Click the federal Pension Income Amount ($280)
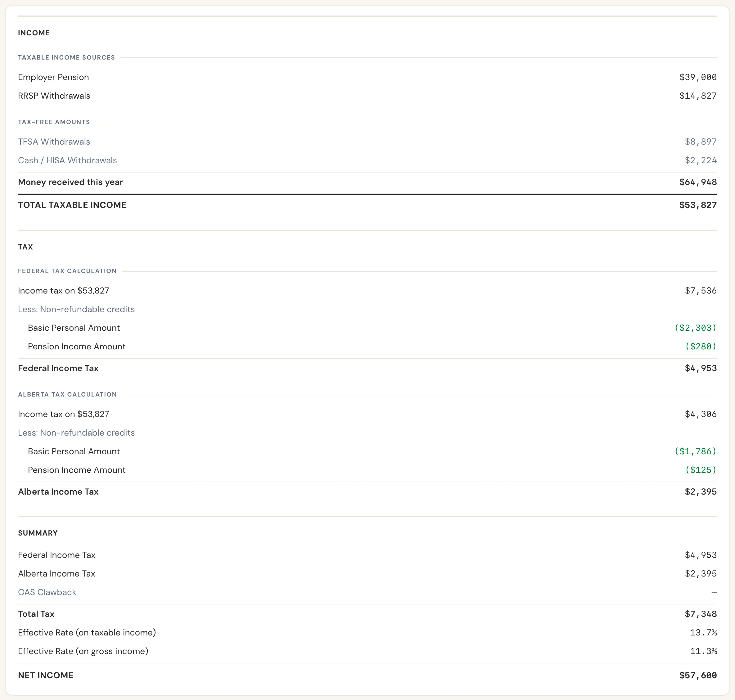The width and height of the screenshot is (735, 700). pyautogui.click(x=700, y=347)
